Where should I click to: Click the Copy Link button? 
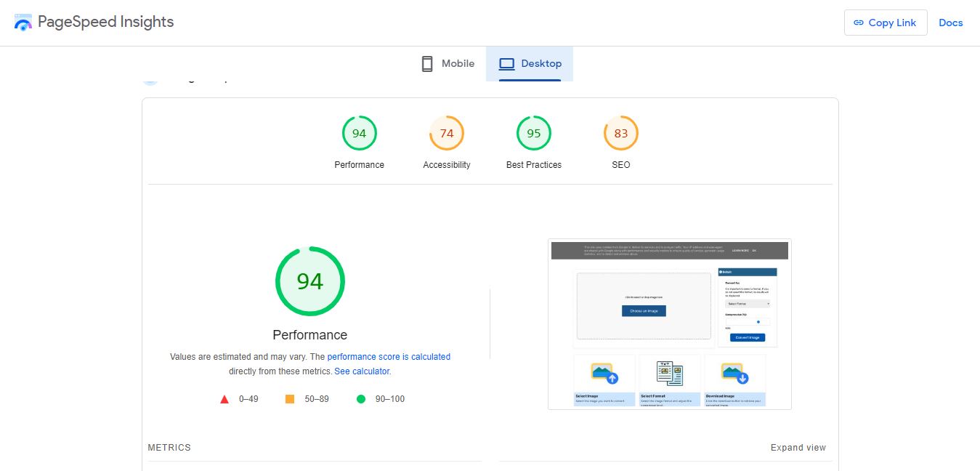(886, 23)
